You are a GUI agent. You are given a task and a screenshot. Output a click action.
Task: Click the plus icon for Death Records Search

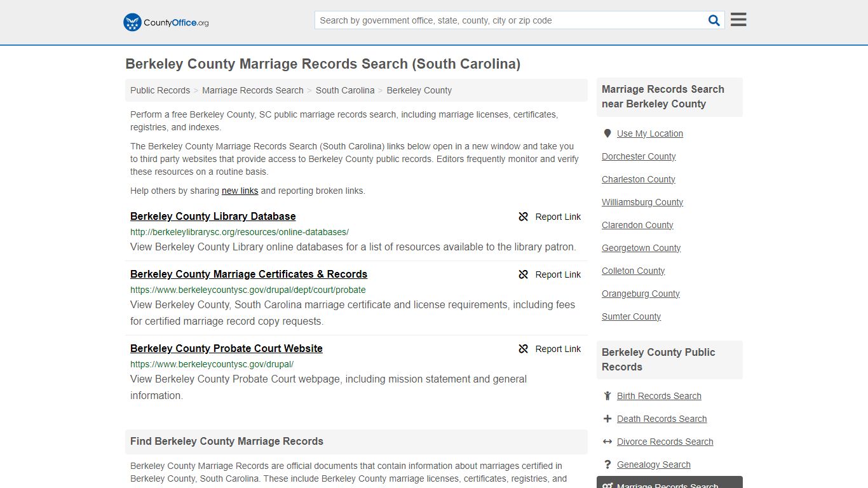pyautogui.click(x=607, y=419)
